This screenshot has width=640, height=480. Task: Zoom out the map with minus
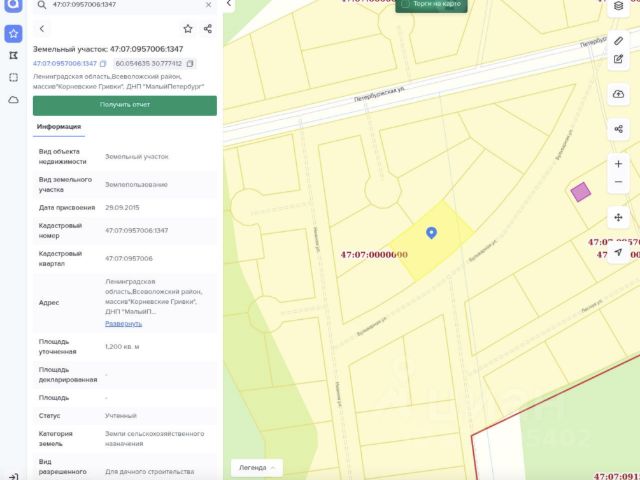click(618, 182)
